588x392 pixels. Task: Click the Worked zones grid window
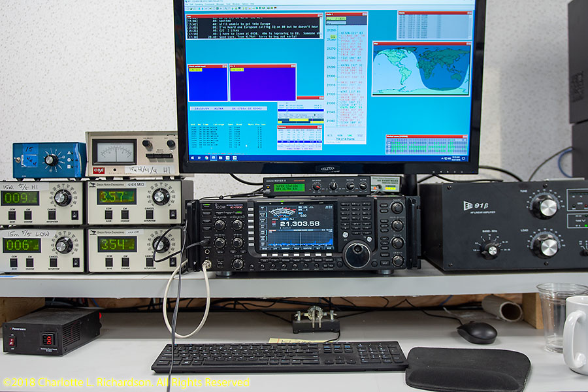[426, 145]
